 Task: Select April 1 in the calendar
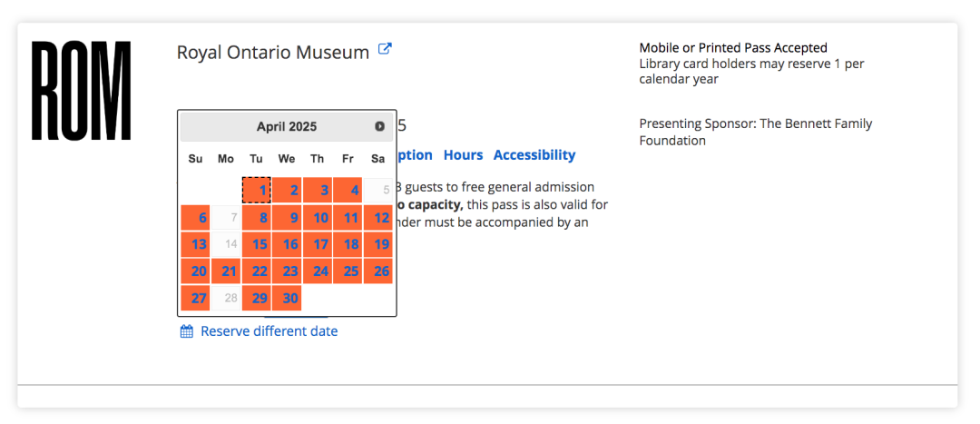coord(256,190)
